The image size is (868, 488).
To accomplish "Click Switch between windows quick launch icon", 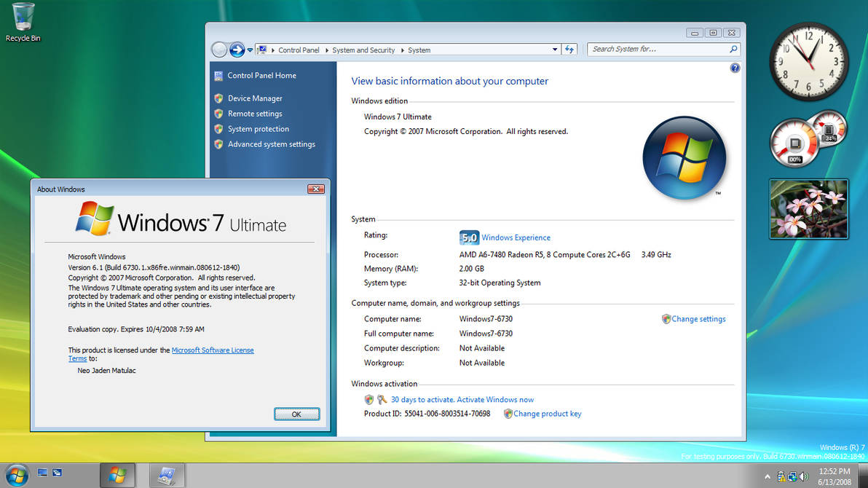I will 57,473.
